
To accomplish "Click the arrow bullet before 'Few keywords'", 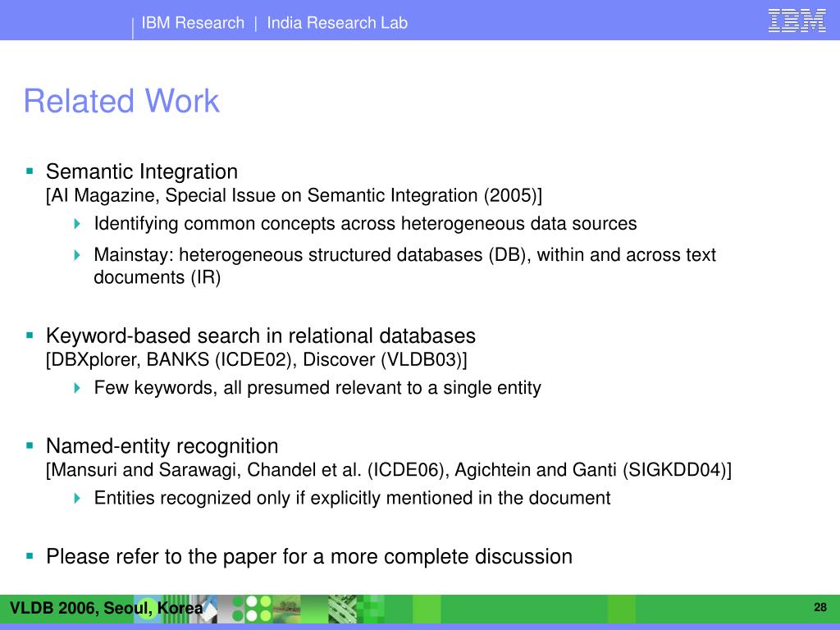I will click(x=77, y=387).
